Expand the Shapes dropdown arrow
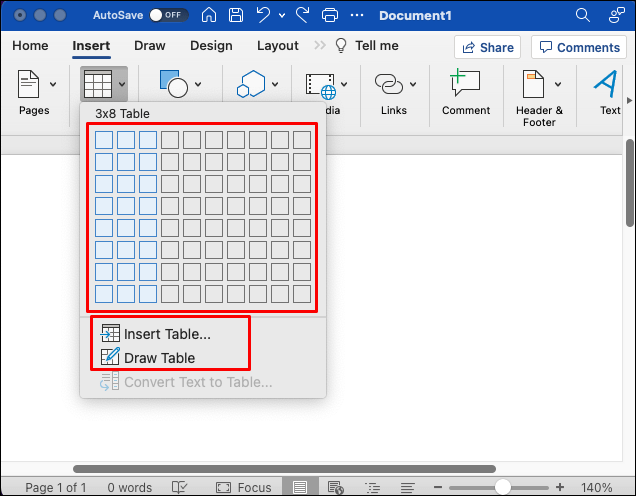Viewport: 636px width, 496px height. (x=198, y=85)
